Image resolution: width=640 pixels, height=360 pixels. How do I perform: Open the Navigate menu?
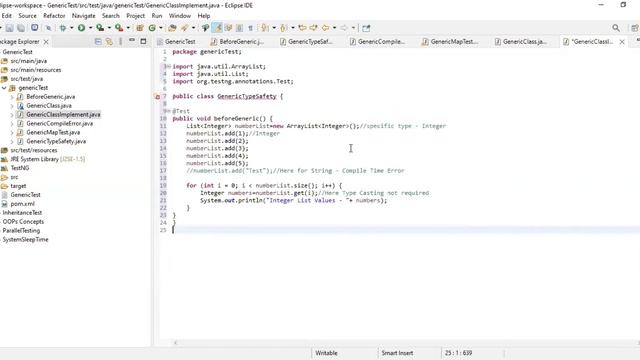coord(84,16)
